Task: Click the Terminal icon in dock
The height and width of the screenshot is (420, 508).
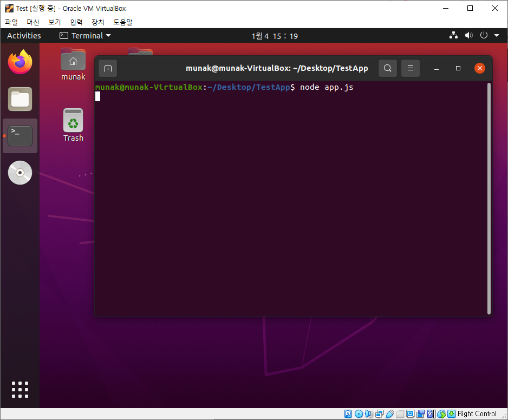Action: pos(20,136)
